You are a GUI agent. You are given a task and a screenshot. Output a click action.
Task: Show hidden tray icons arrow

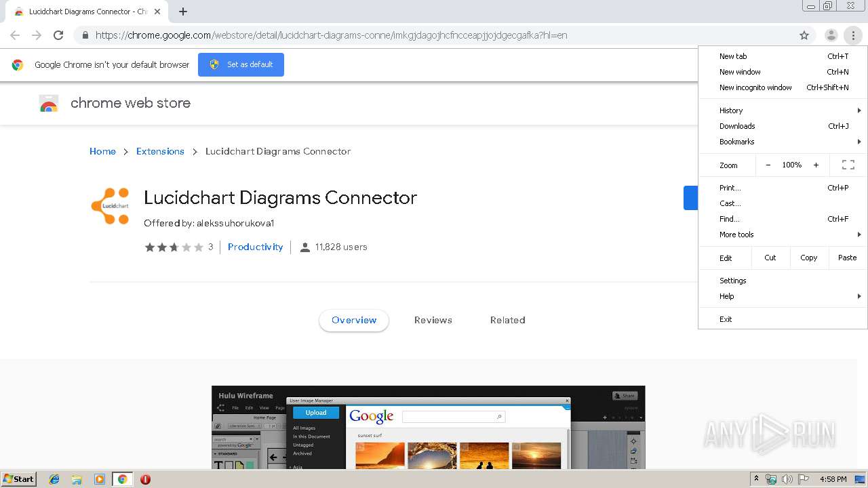pos(757,479)
